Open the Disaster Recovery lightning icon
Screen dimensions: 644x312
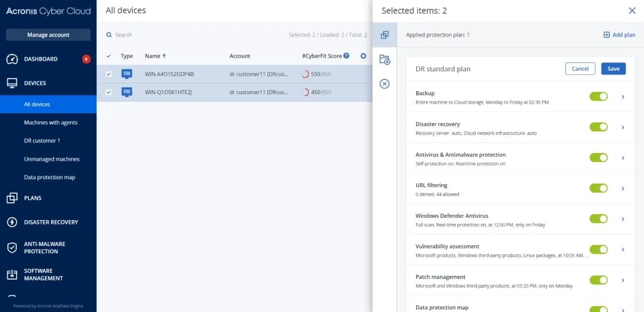pyautogui.click(x=12, y=222)
